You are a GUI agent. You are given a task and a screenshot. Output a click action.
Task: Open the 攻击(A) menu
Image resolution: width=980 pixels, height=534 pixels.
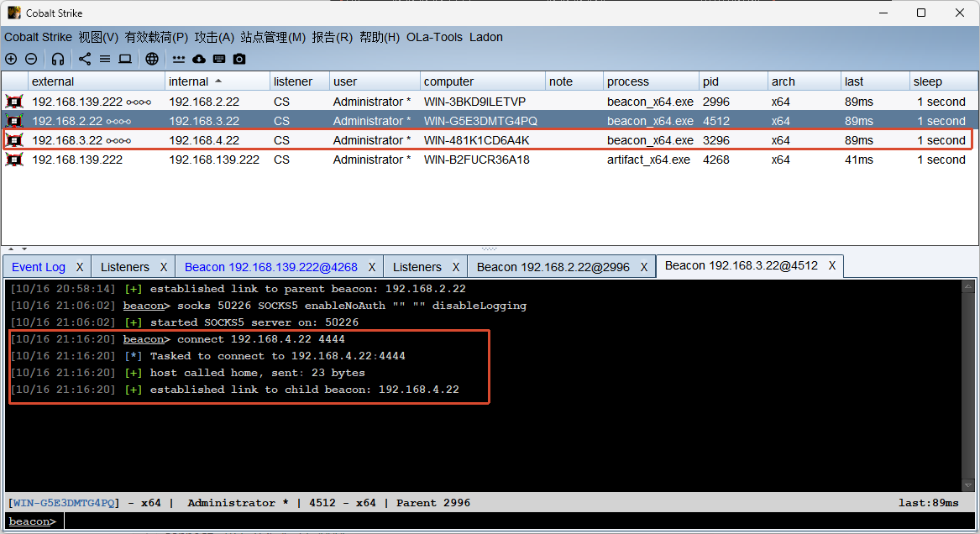[x=214, y=38]
